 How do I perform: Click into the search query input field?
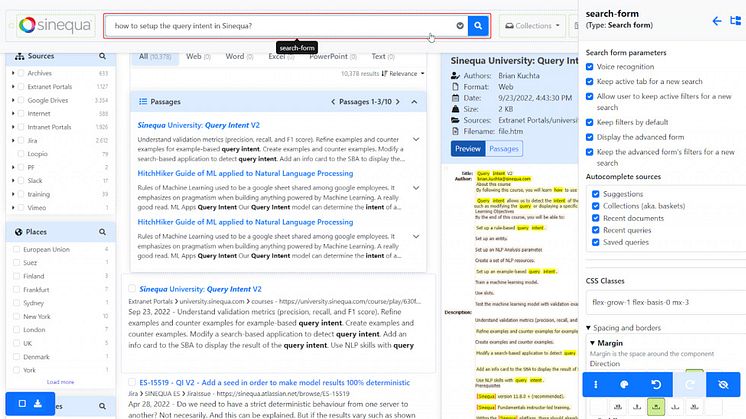point(280,25)
